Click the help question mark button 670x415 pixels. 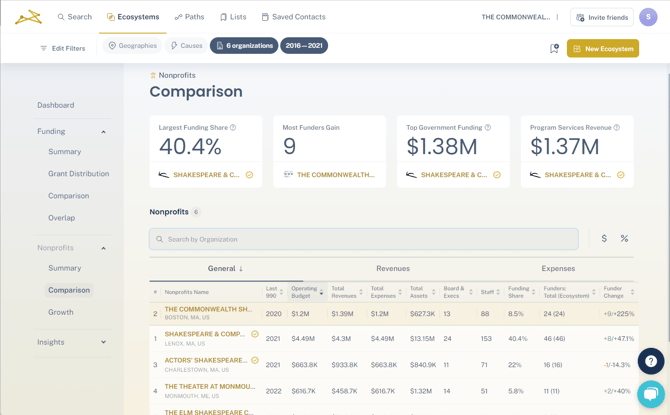(x=650, y=361)
